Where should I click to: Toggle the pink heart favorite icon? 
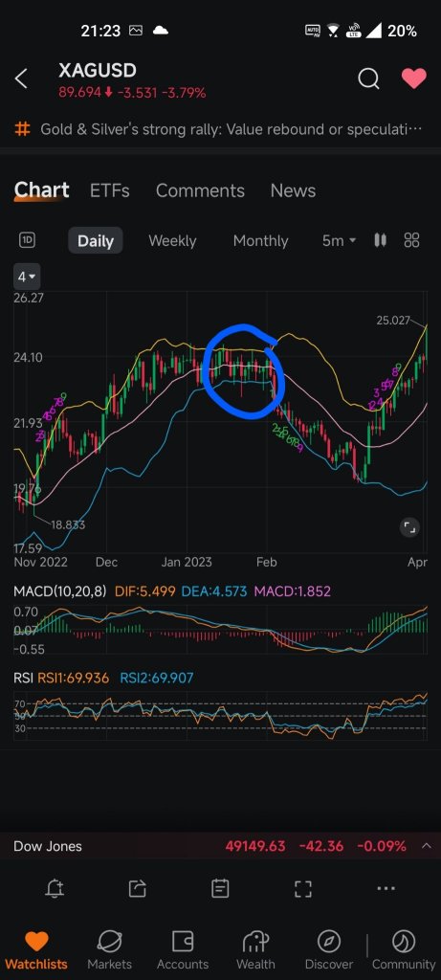point(413,78)
